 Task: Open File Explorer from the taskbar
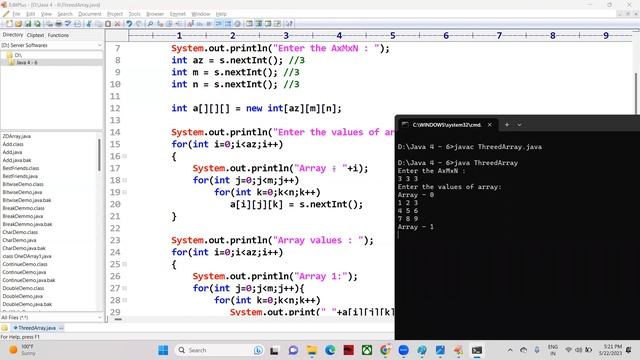coord(311,350)
